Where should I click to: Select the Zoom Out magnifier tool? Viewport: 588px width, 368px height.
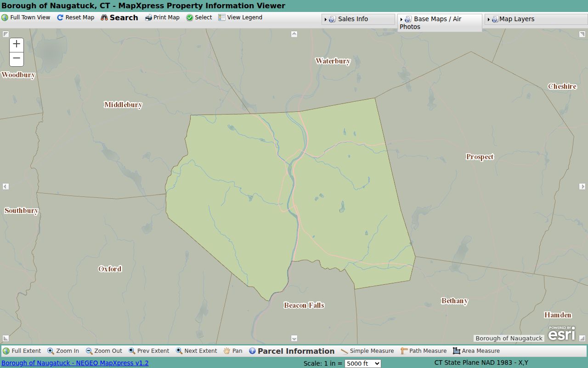pyautogui.click(x=89, y=351)
